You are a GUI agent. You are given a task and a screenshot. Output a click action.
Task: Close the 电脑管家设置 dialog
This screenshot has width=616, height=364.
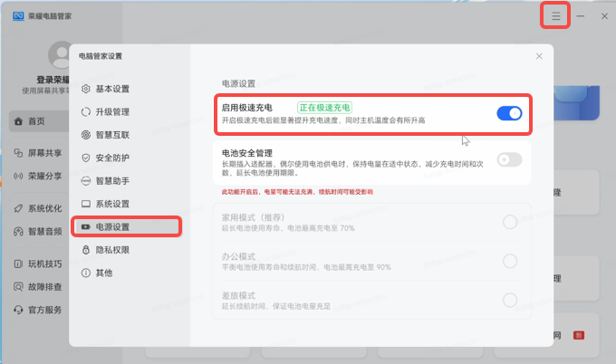(539, 56)
